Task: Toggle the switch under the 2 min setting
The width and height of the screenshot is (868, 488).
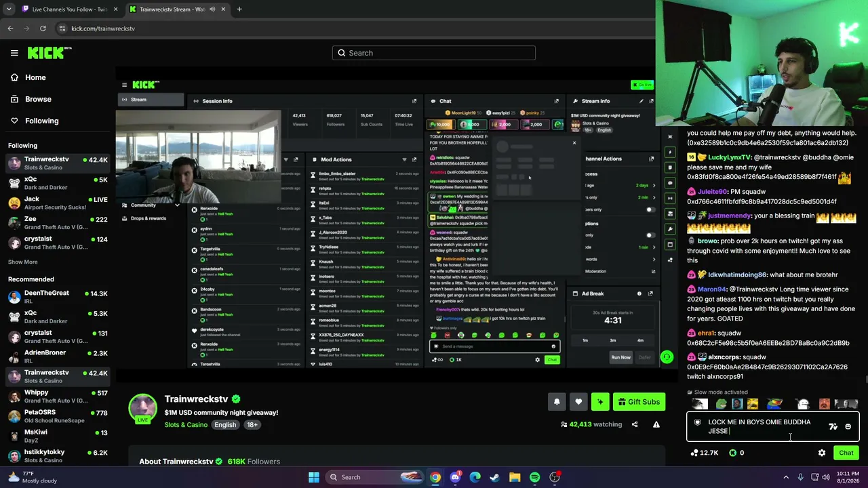Action: pyautogui.click(x=650, y=209)
